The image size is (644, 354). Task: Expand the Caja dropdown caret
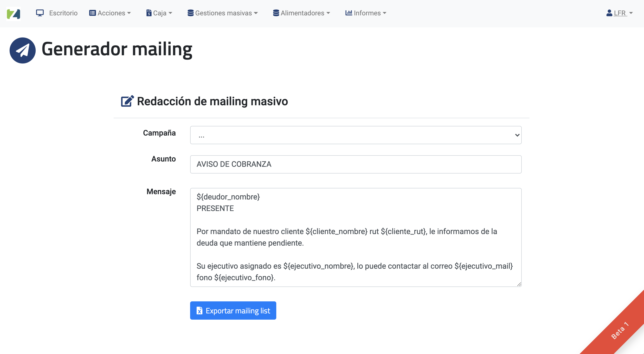[x=170, y=13]
